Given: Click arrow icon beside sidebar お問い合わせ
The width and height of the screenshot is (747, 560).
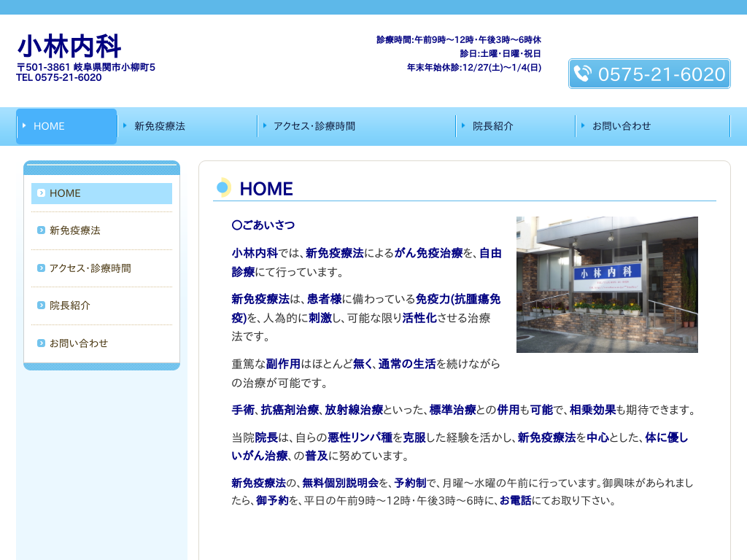Looking at the screenshot, I should coord(42,343).
